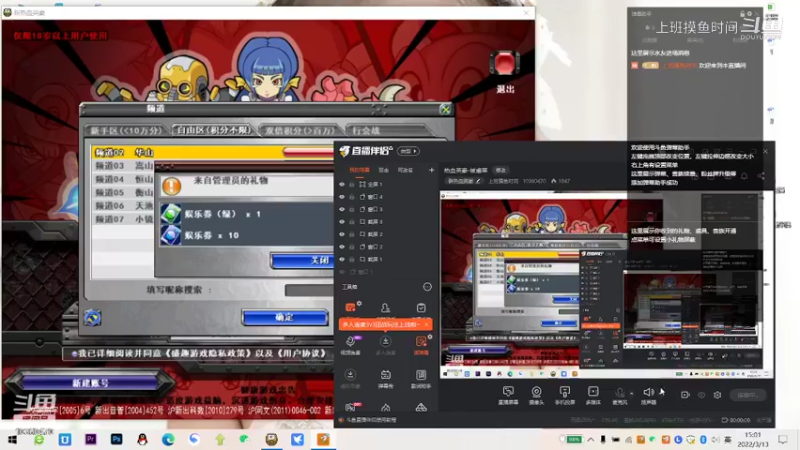Viewport: 800px width, 450px height.
Task: Click the record video camera icon
Action: pos(685,395)
